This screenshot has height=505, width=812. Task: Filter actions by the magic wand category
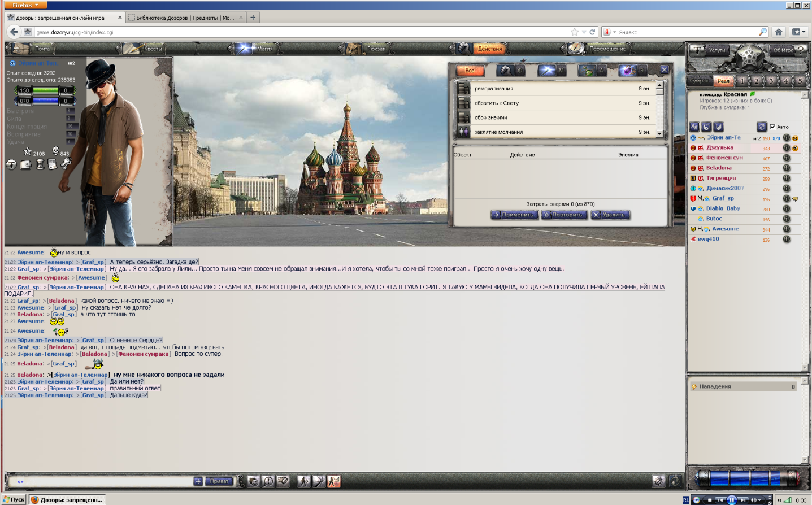(552, 71)
